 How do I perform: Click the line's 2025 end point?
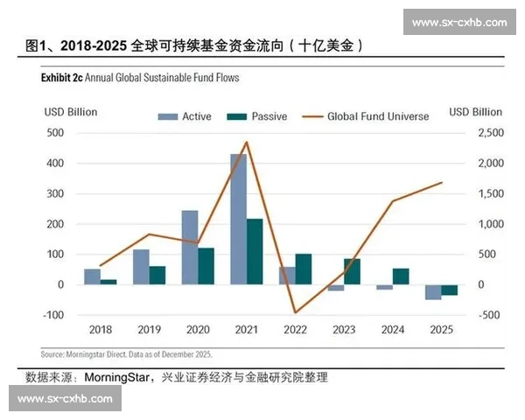coord(442,183)
